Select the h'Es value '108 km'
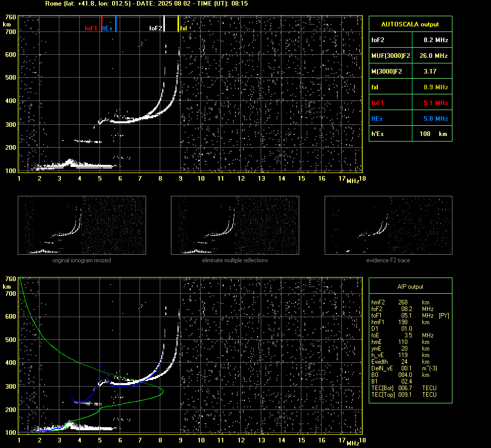The image size is (491, 448). (433, 134)
